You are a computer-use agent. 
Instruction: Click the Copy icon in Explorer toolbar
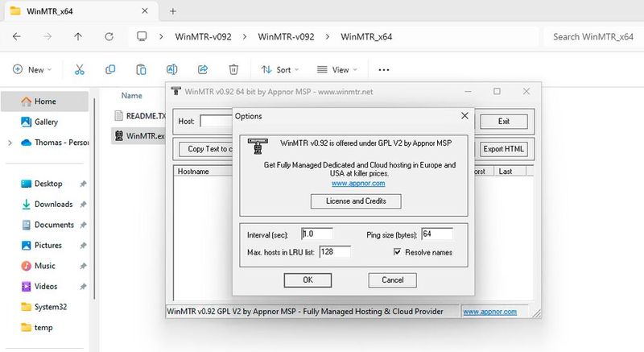tap(110, 70)
